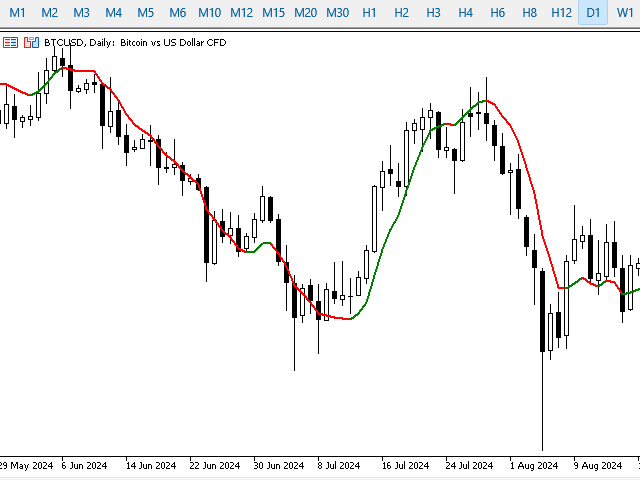640x480 pixels.
Task: Click the 24 Jul 2024 date label
Action: 469,465
